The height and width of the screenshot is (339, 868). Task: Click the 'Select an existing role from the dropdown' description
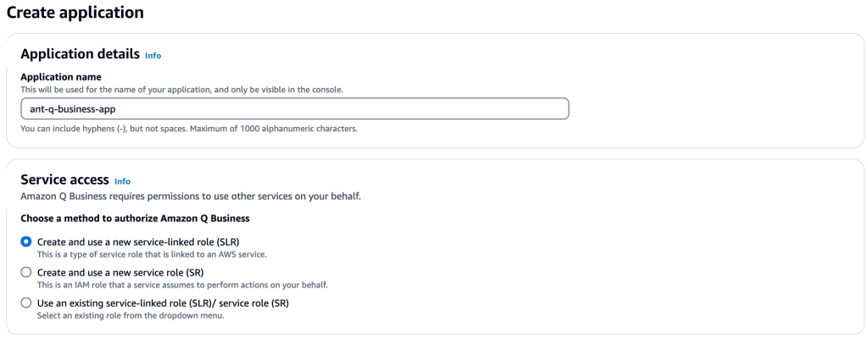click(131, 316)
